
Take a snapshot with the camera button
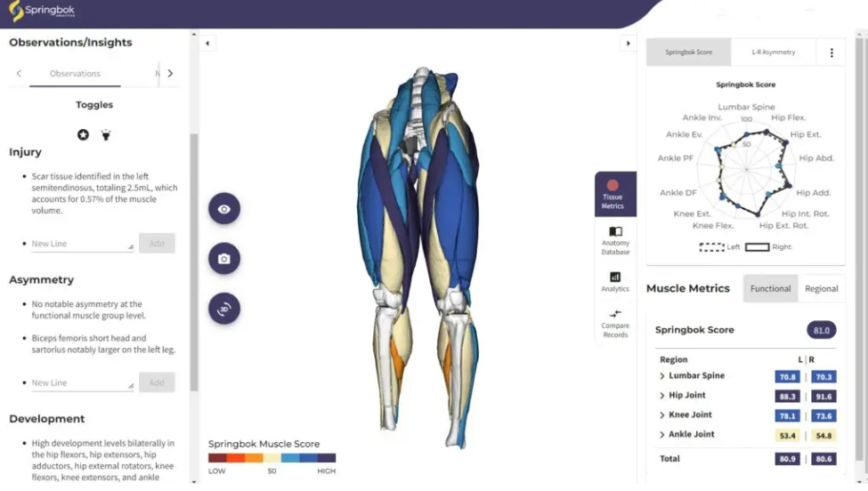[224, 258]
